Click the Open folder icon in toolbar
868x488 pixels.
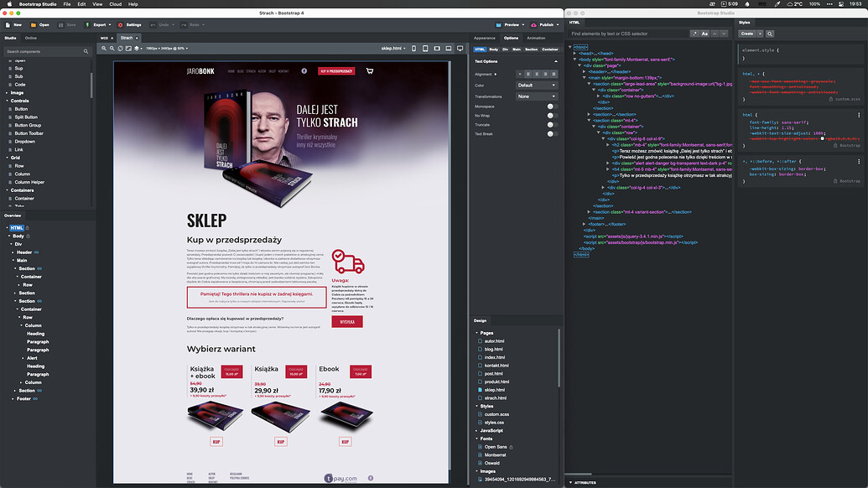point(34,25)
